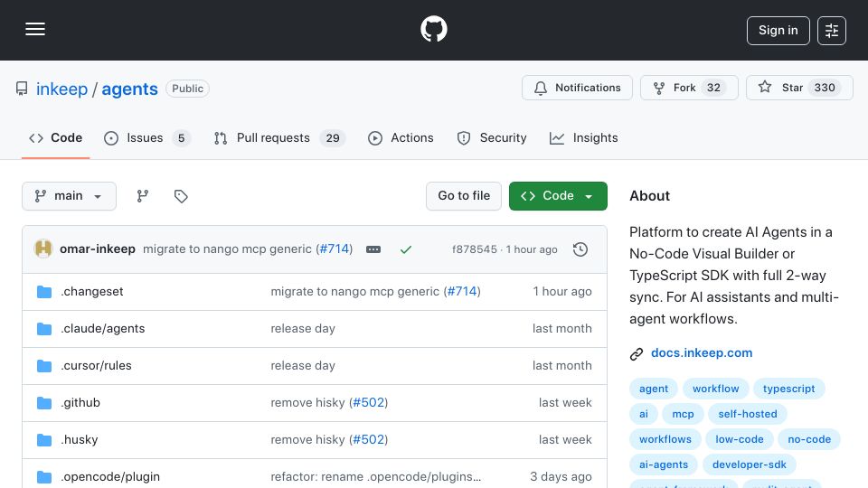Click the Star count 330

(x=825, y=88)
